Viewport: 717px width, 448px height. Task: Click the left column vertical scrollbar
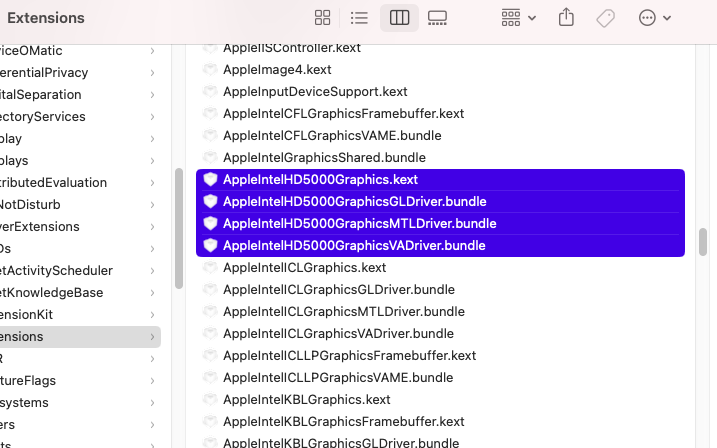[179, 228]
